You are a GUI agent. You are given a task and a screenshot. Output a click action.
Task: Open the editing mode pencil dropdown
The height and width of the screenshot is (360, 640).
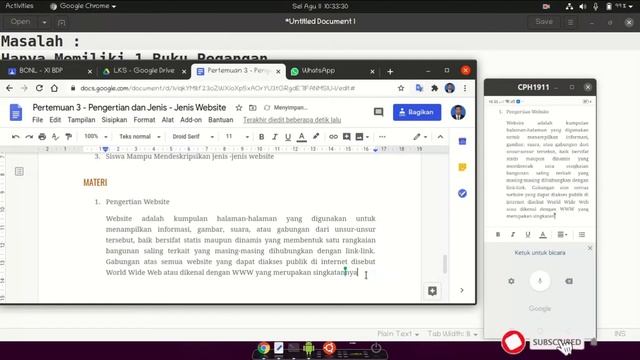point(420,137)
